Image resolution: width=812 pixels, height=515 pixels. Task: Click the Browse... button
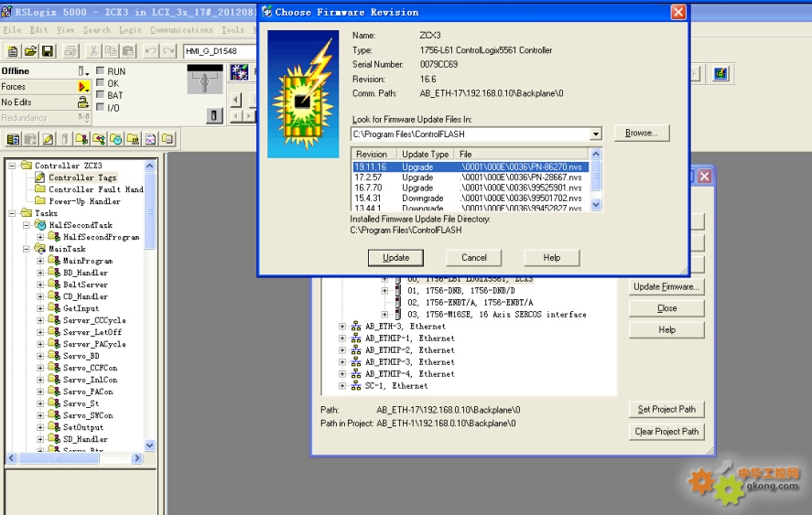[642, 133]
